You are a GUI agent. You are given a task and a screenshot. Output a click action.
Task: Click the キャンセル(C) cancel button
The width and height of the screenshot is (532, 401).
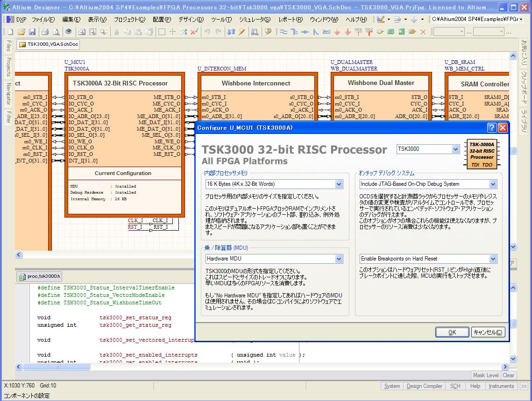pyautogui.click(x=488, y=332)
